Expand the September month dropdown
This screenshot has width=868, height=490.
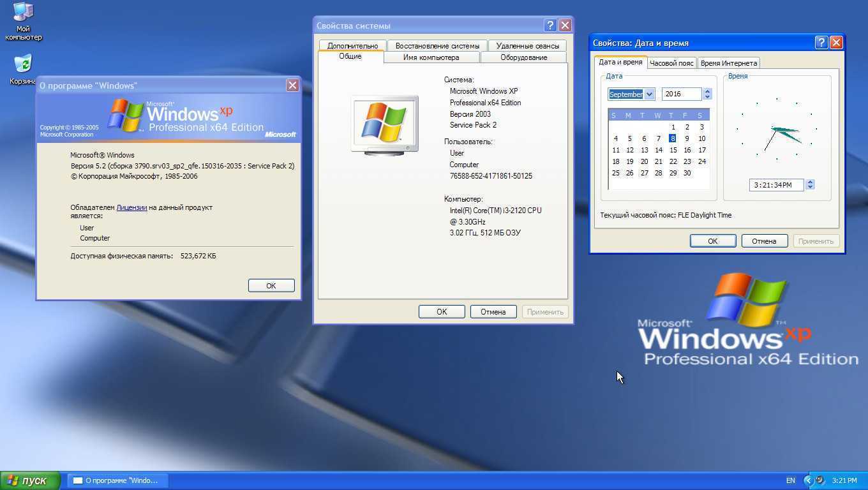649,94
